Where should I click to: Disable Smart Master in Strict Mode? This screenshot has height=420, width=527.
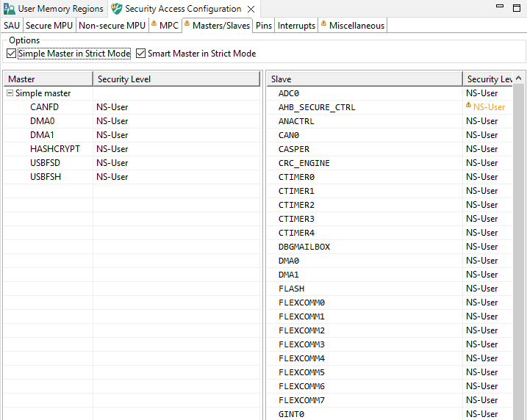point(141,54)
